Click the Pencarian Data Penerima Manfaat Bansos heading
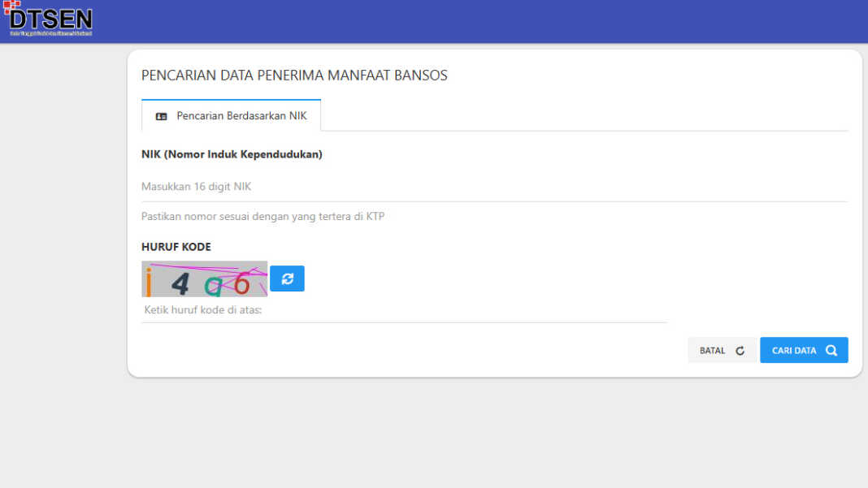 (x=294, y=76)
